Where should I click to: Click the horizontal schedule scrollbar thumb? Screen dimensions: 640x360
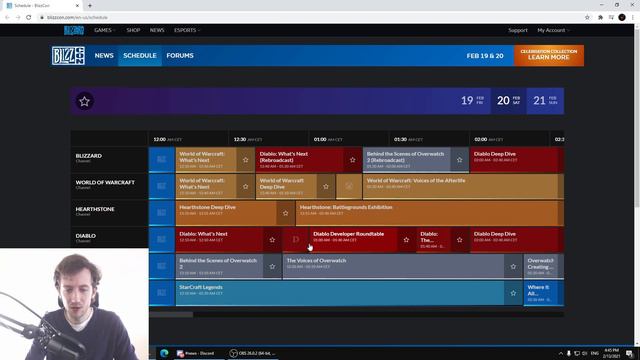pyautogui.click(x=171, y=315)
